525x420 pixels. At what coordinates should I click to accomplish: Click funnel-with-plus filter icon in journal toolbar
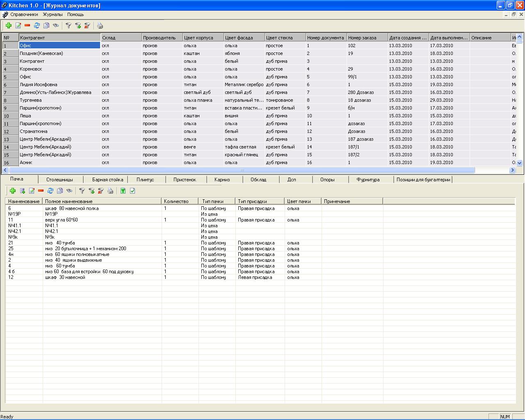pyautogui.click(x=78, y=25)
